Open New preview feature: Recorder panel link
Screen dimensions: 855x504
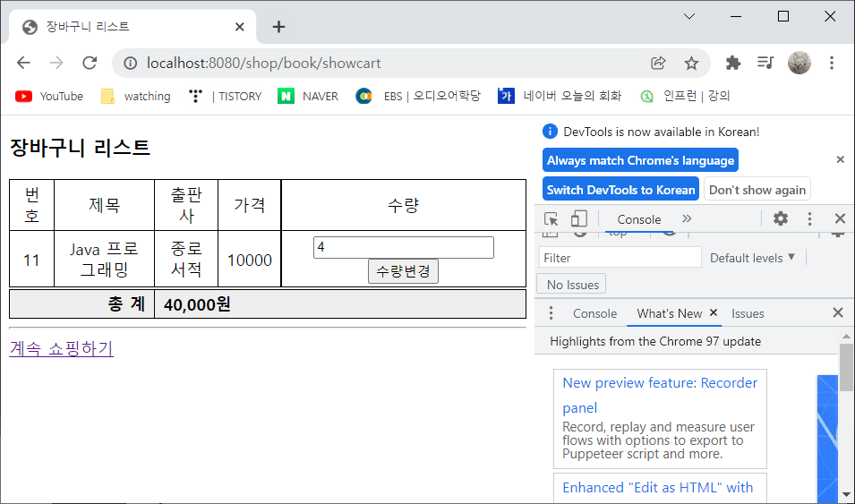point(660,395)
